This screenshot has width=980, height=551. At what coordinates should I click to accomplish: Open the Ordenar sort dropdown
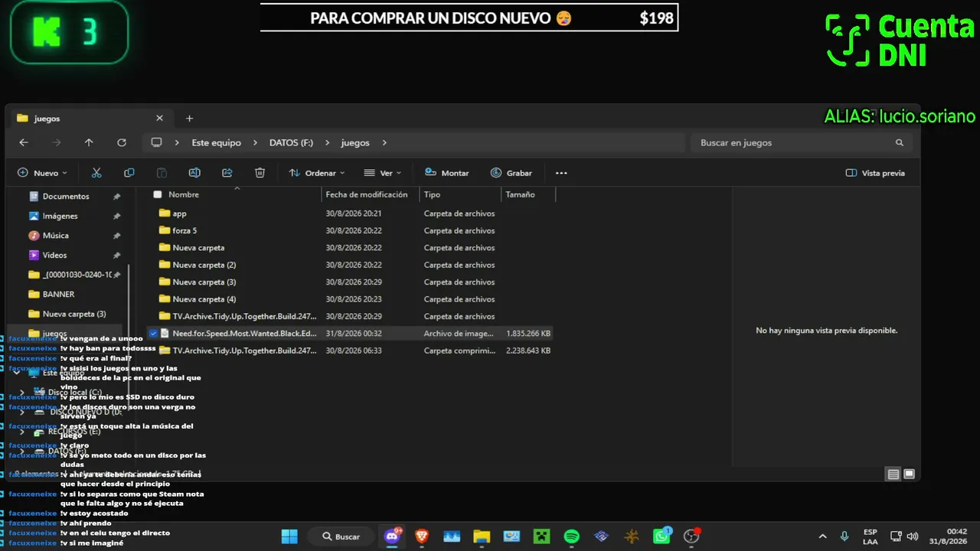(316, 173)
